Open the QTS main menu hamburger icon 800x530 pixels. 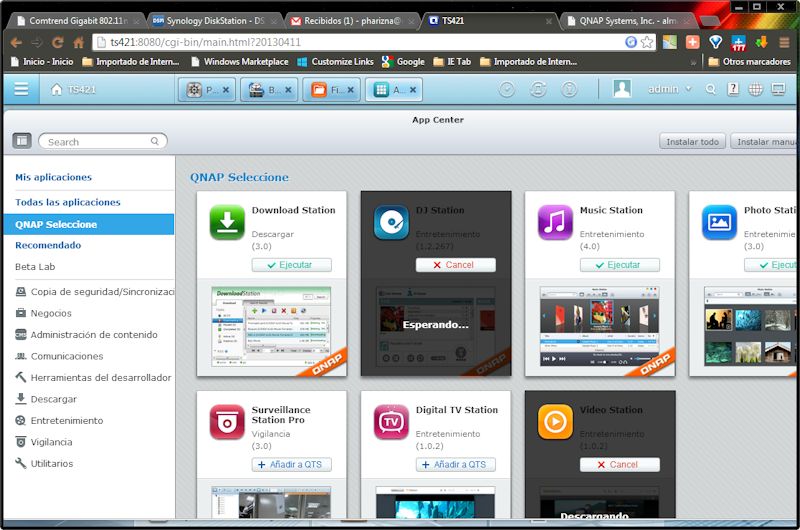point(21,89)
